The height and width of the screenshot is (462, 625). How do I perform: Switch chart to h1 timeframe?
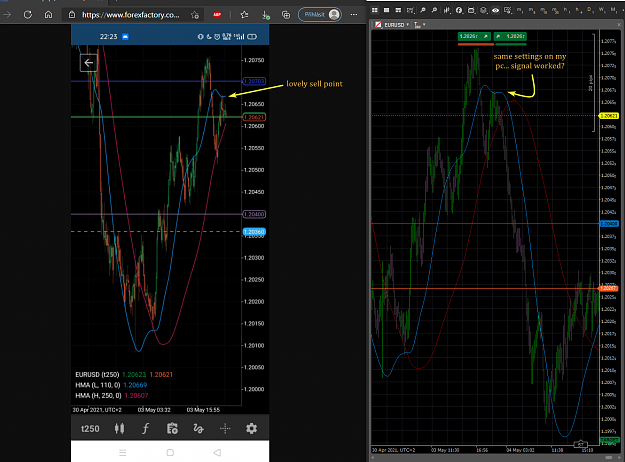pyautogui.click(x=567, y=10)
